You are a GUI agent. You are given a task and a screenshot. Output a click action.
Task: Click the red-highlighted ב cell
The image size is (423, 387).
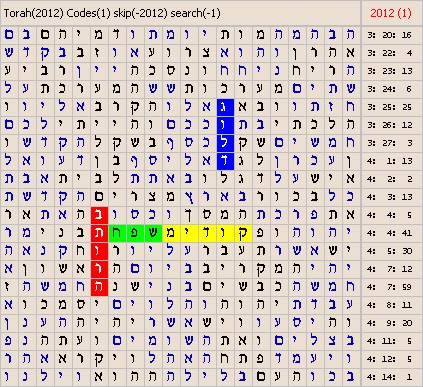[x=99, y=215]
